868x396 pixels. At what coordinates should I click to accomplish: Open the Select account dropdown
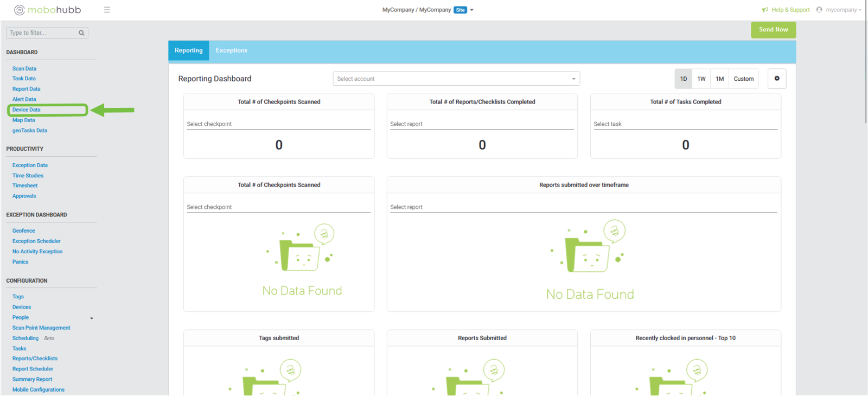456,79
